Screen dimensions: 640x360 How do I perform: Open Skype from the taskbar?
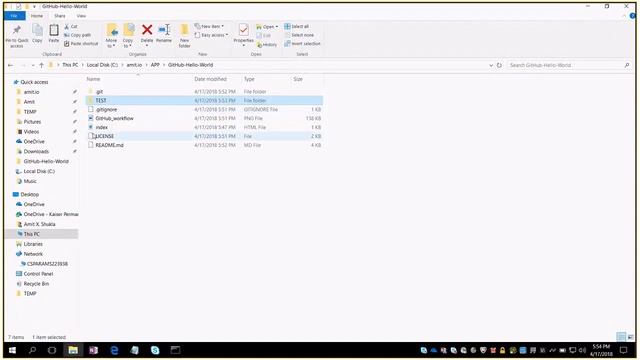tap(155, 350)
